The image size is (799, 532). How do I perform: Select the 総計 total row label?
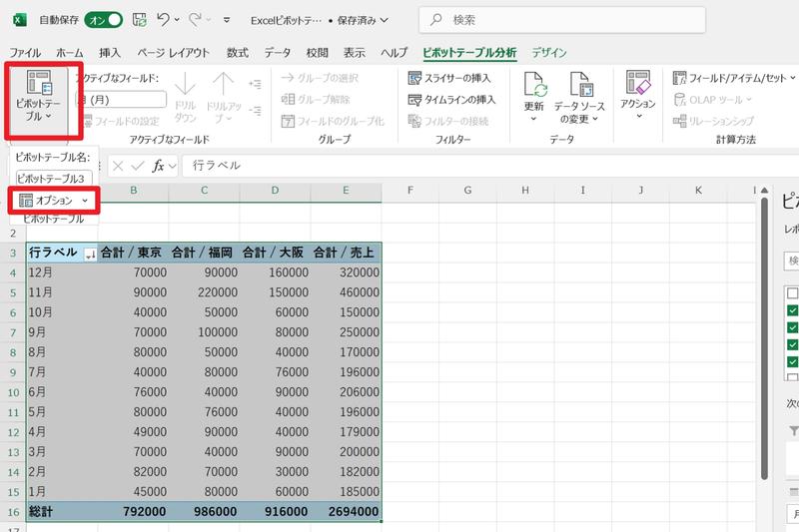pyautogui.click(x=62, y=512)
